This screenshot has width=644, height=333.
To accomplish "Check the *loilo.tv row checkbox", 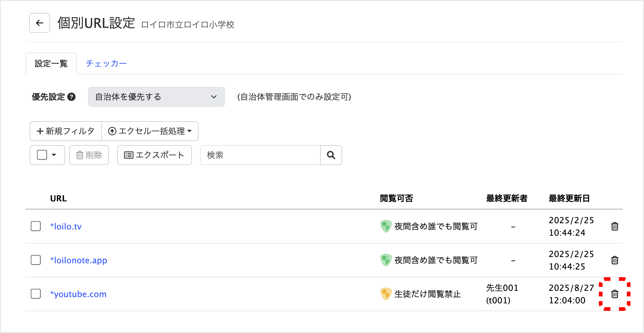I will click(x=36, y=226).
